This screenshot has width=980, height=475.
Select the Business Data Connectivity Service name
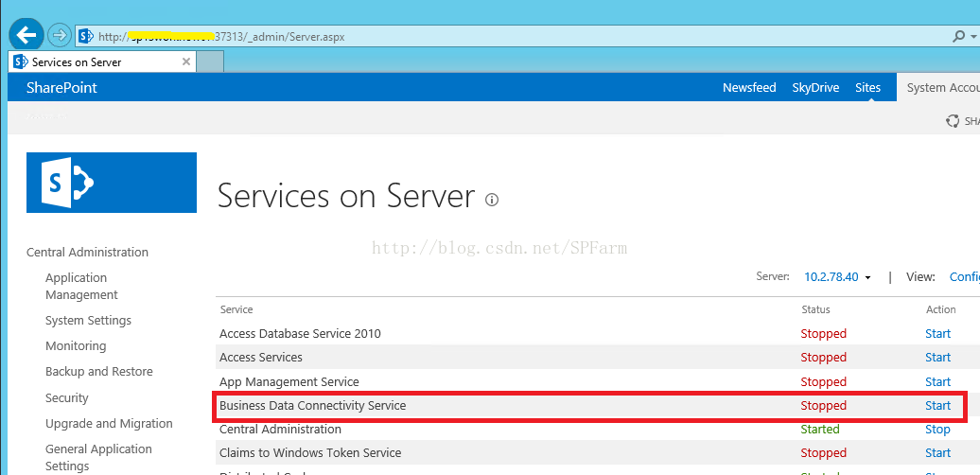(312, 406)
